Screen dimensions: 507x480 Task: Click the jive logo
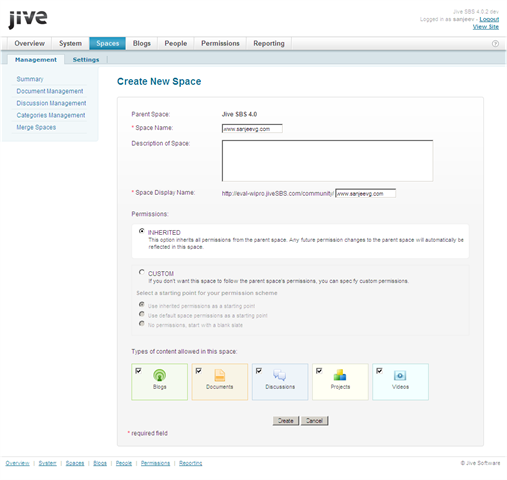[28, 19]
